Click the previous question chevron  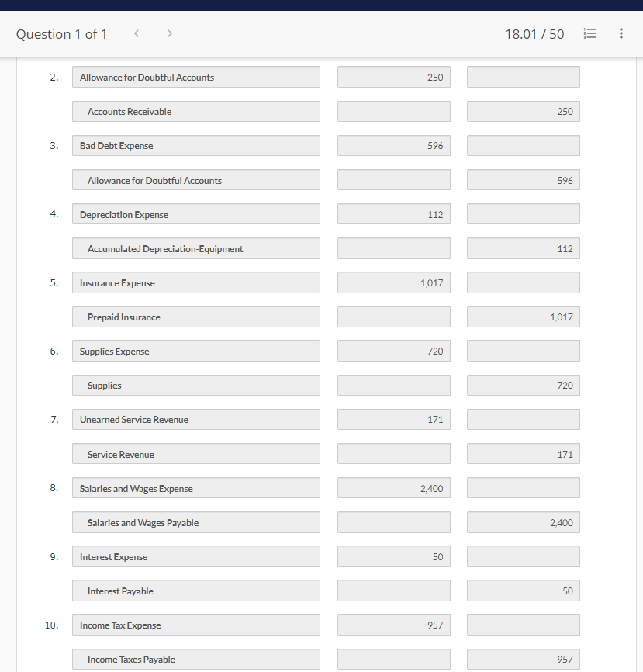[x=137, y=33]
